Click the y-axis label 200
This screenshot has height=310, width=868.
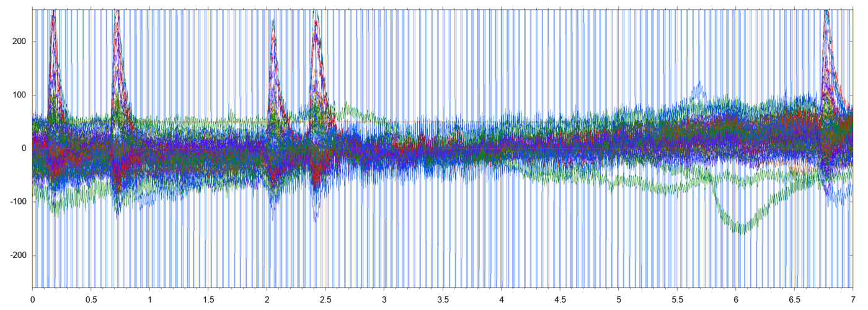point(20,42)
